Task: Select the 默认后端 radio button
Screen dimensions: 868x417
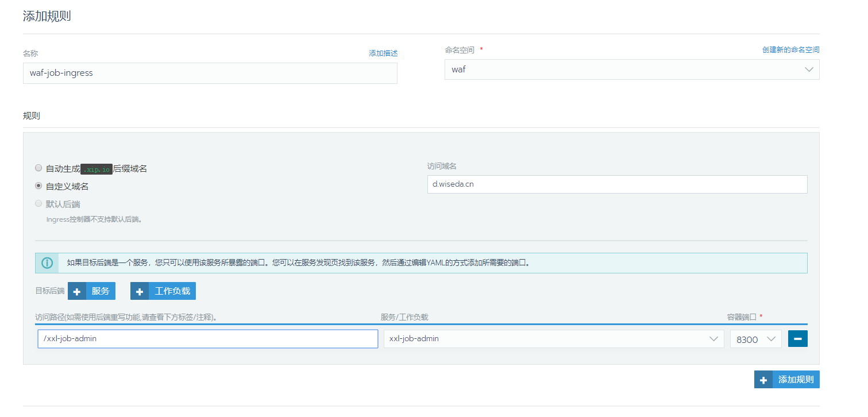Action: (38, 204)
